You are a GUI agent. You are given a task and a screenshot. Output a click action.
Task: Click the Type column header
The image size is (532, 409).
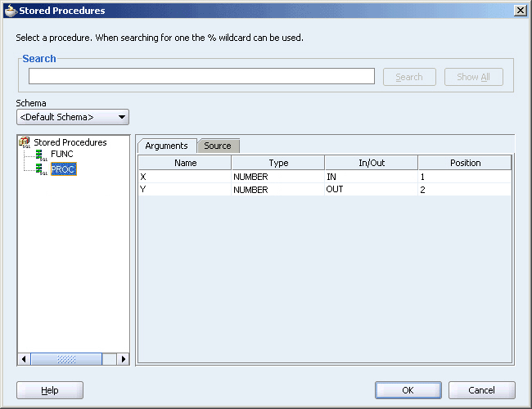pos(278,163)
